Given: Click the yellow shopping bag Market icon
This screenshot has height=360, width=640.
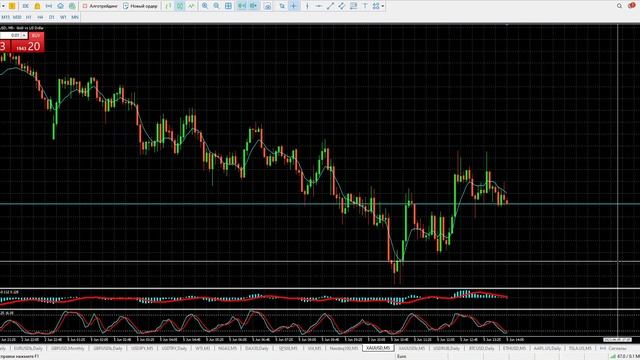Looking at the screenshot, I should point(37,6).
